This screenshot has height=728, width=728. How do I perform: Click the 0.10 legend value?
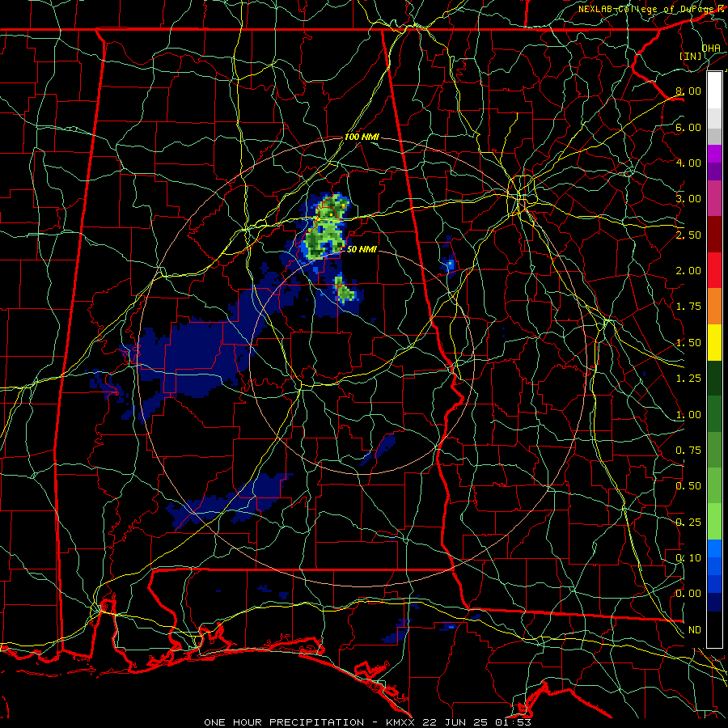click(688, 558)
